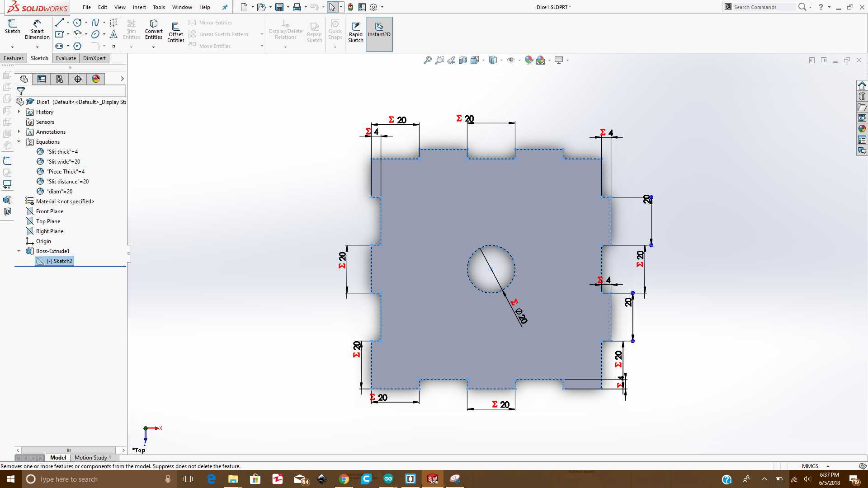Viewport: 868px width, 488px height.
Task: Switch to the Evaluate tab
Action: pos(66,58)
